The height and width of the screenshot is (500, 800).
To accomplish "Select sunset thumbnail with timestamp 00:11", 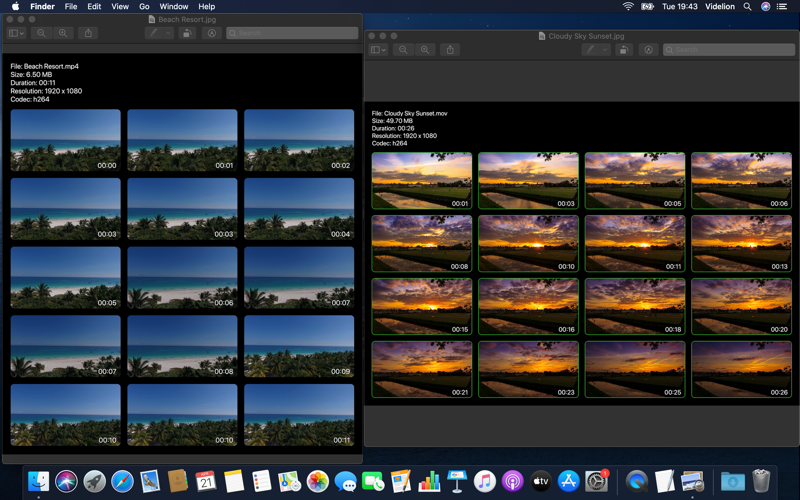I will (x=635, y=243).
